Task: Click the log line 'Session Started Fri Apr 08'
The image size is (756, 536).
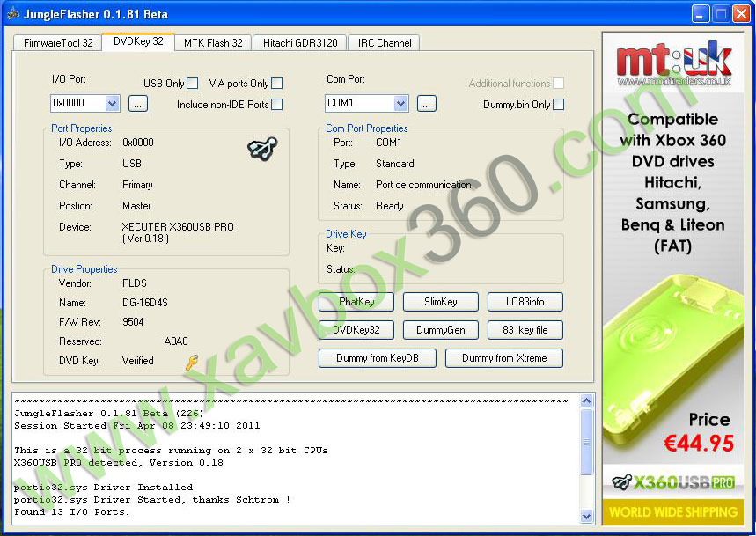Action: click(137, 426)
